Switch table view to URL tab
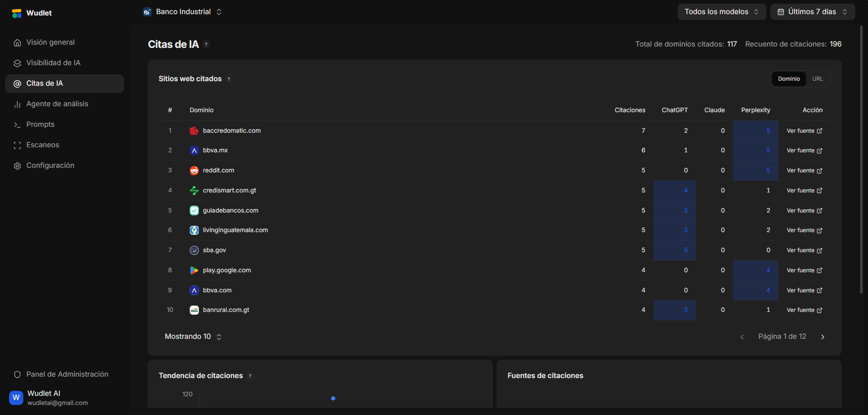This screenshot has width=868, height=415. pyautogui.click(x=817, y=79)
